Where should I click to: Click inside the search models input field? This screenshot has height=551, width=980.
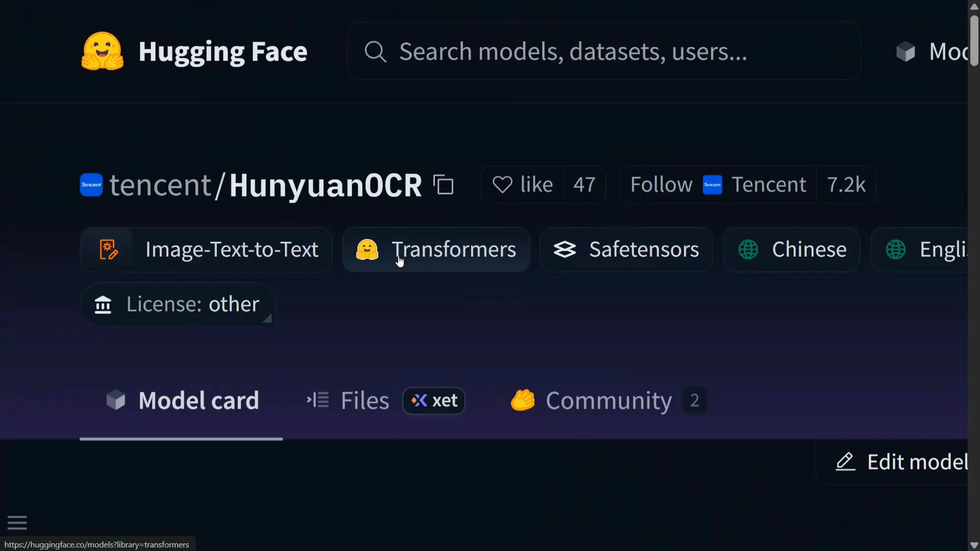(602, 51)
